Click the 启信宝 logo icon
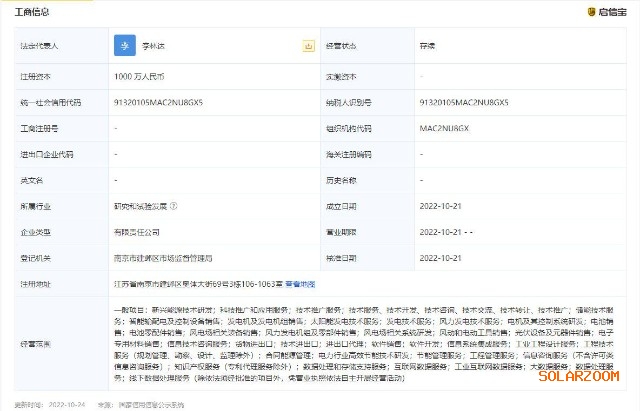This screenshot has height=411, width=640. coord(593,12)
